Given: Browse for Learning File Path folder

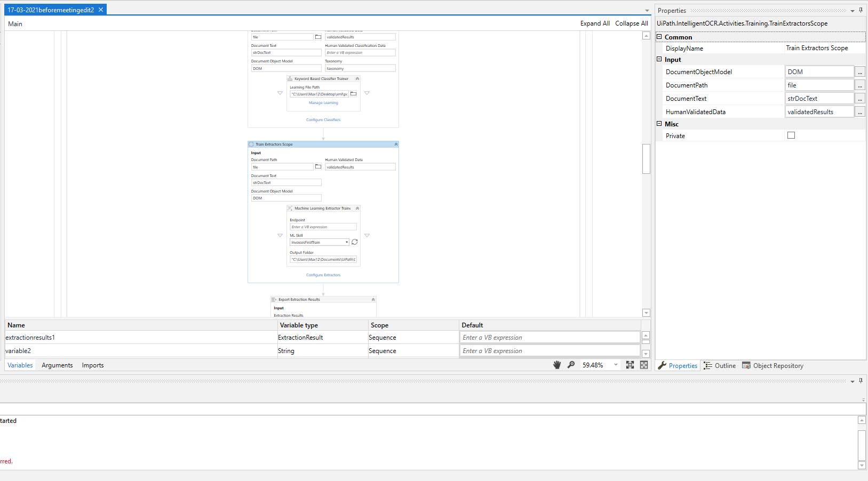Looking at the screenshot, I should [353, 94].
